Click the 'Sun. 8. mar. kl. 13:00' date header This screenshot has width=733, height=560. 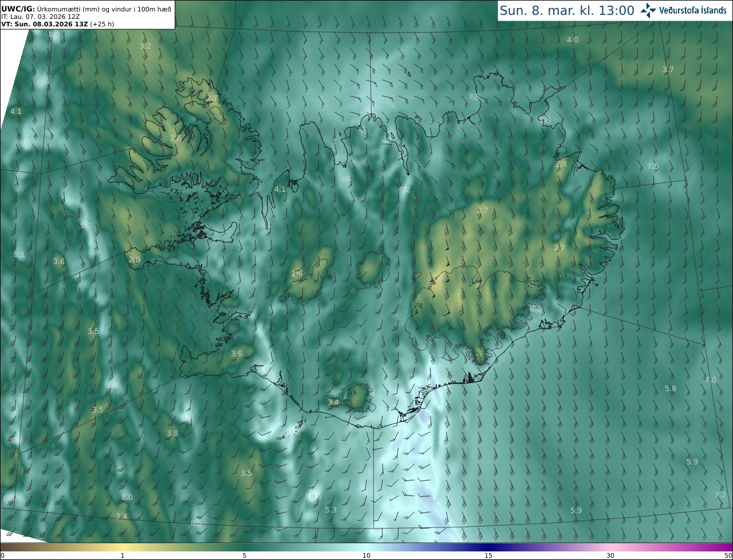pyautogui.click(x=566, y=10)
